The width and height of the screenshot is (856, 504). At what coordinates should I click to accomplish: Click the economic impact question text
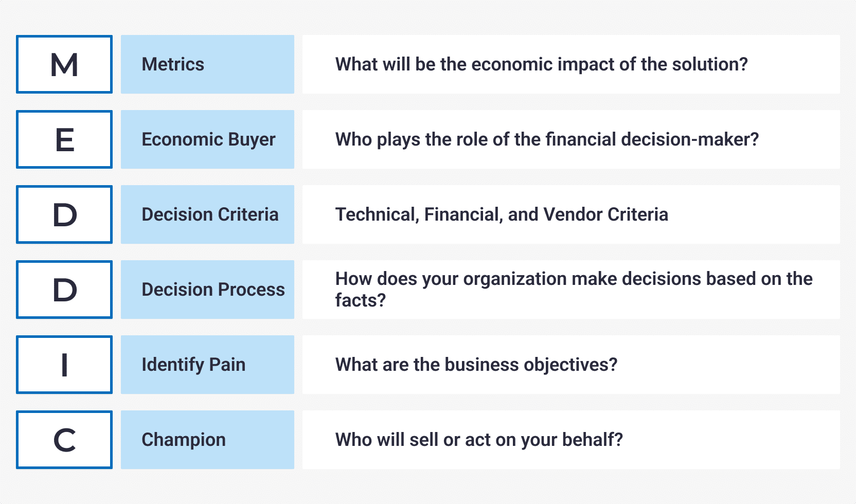click(x=541, y=64)
